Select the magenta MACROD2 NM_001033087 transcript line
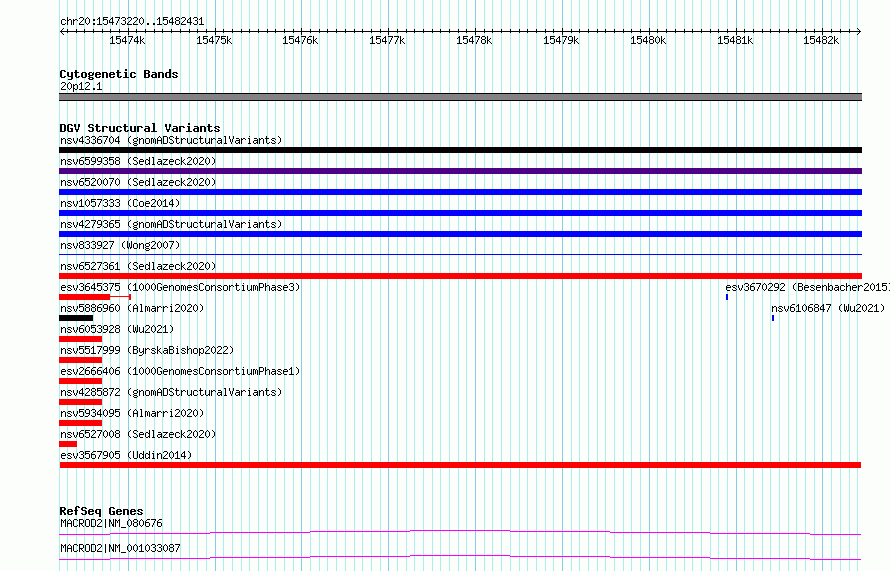This screenshot has width=890, height=571. tap(460, 557)
